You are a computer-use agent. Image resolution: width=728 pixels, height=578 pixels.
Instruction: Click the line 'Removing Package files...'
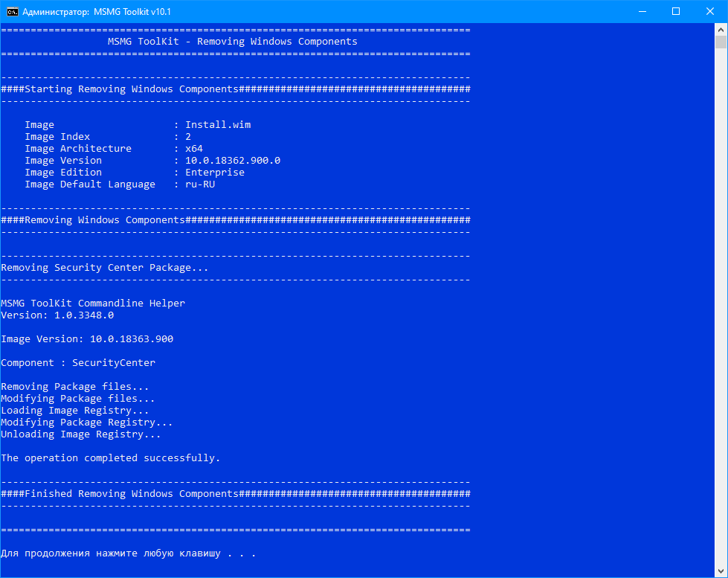point(75,387)
